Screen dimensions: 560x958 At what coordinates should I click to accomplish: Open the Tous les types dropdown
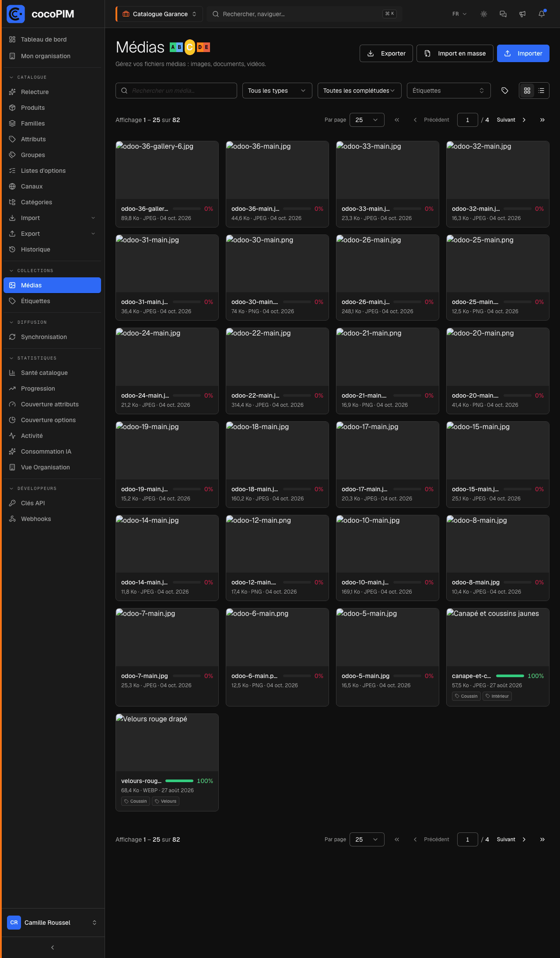(277, 91)
